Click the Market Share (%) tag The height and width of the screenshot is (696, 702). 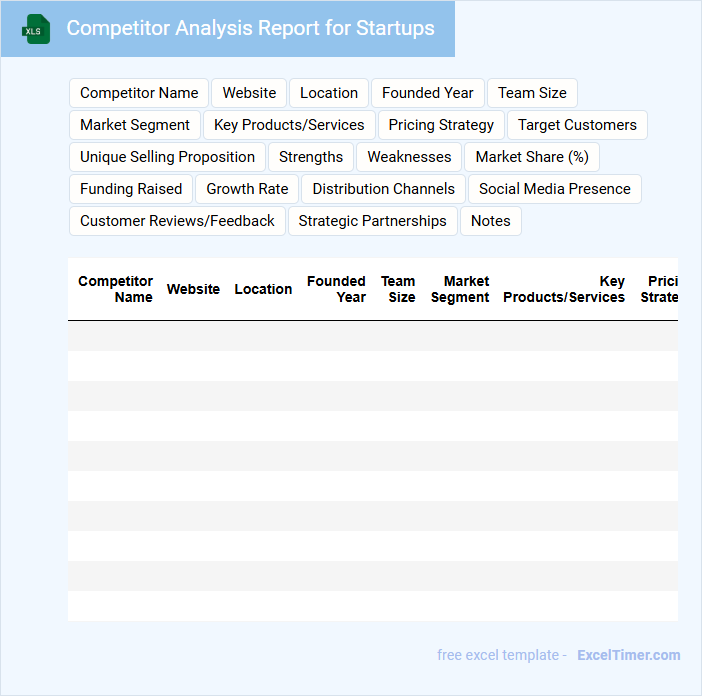532,157
